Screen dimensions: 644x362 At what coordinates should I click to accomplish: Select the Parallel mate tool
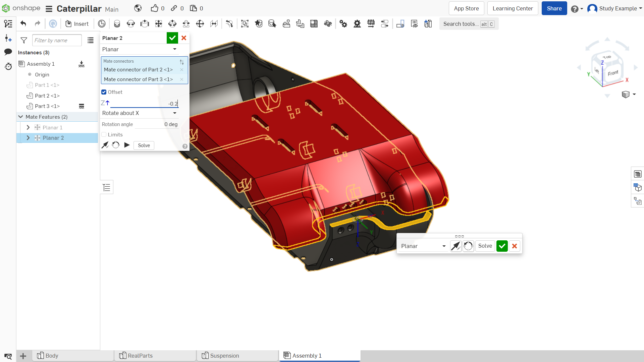click(214, 24)
